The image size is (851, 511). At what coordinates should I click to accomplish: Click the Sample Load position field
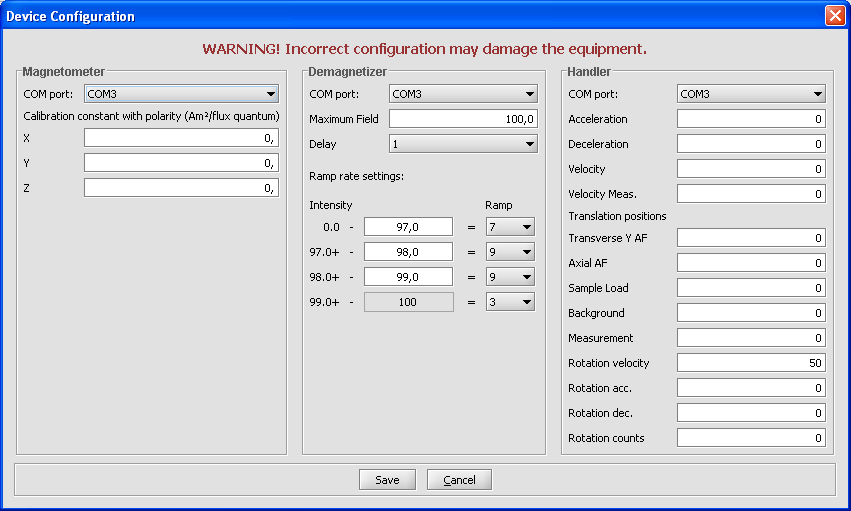[x=751, y=288]
